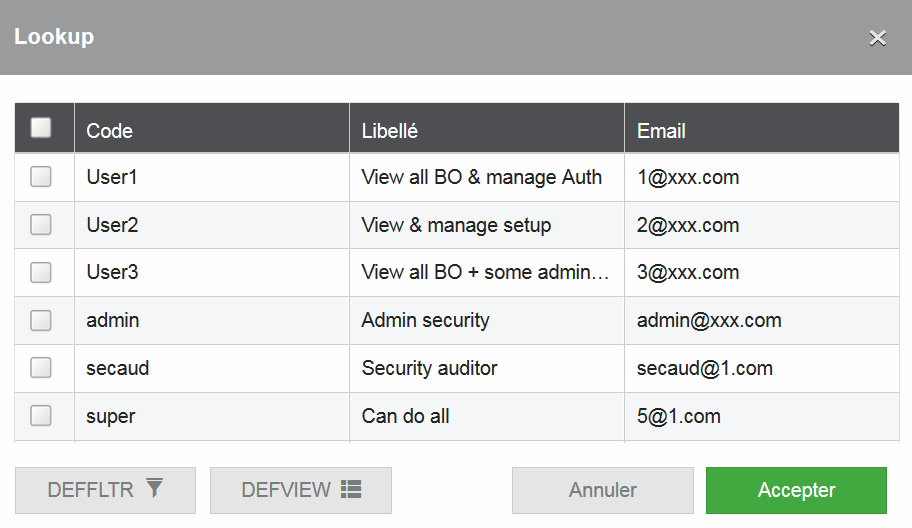Enable the admin row checkbox
The image size is (912, 528).
click(41, 321)
